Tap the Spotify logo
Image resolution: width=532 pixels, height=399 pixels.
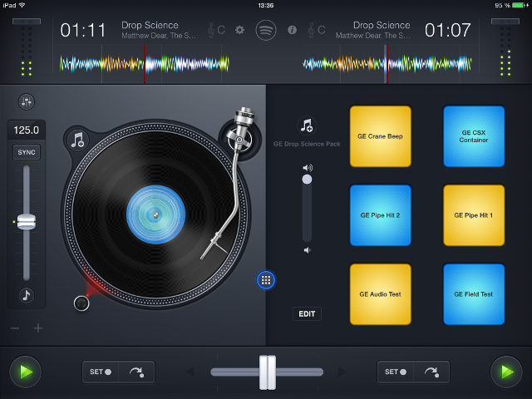pos(266,30)
